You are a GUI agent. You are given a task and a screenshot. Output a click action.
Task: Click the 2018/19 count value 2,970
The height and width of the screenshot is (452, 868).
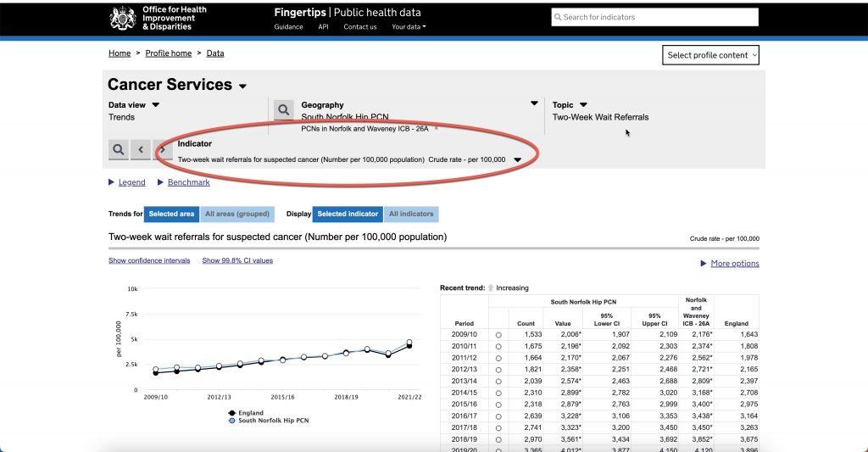[x=533, y=439]
